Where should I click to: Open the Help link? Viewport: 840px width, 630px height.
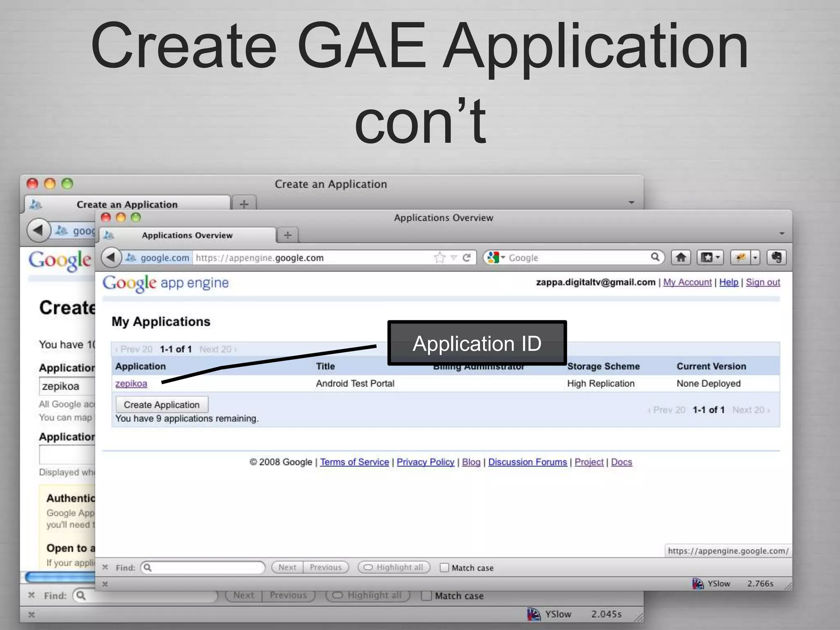729,282
